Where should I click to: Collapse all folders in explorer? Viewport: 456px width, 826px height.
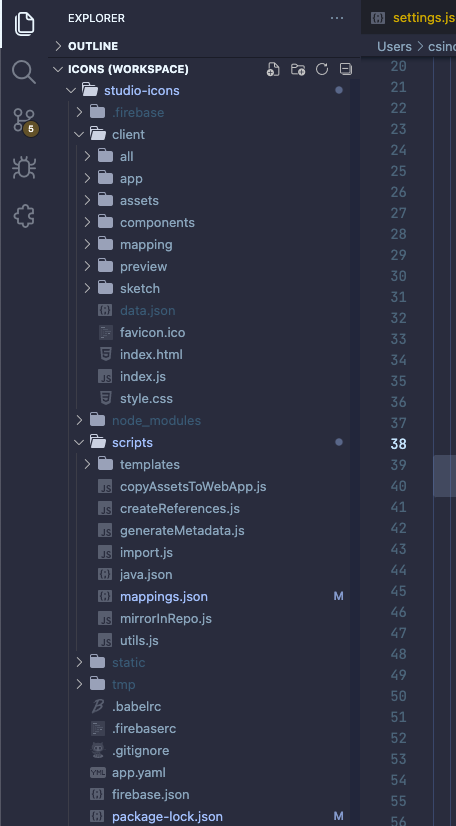coord(346,69)
